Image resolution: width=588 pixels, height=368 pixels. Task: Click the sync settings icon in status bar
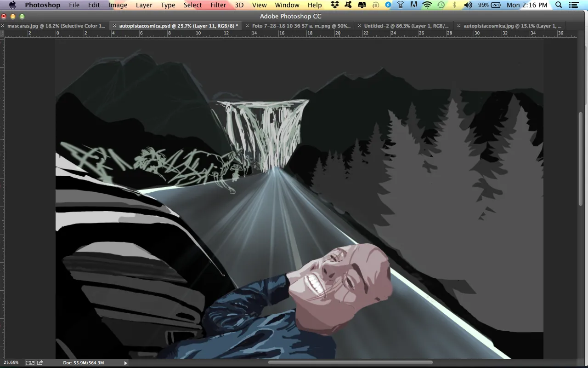(x=30, y=362)
